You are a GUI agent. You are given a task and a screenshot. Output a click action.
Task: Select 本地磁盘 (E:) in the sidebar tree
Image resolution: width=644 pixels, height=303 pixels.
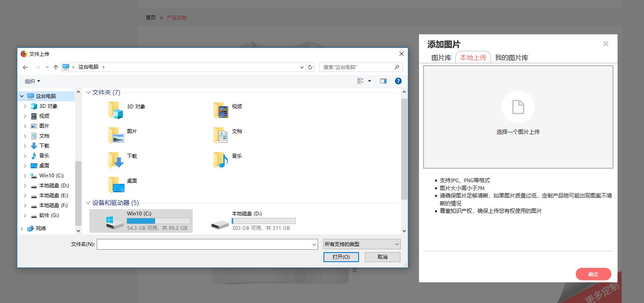point(54,196)
